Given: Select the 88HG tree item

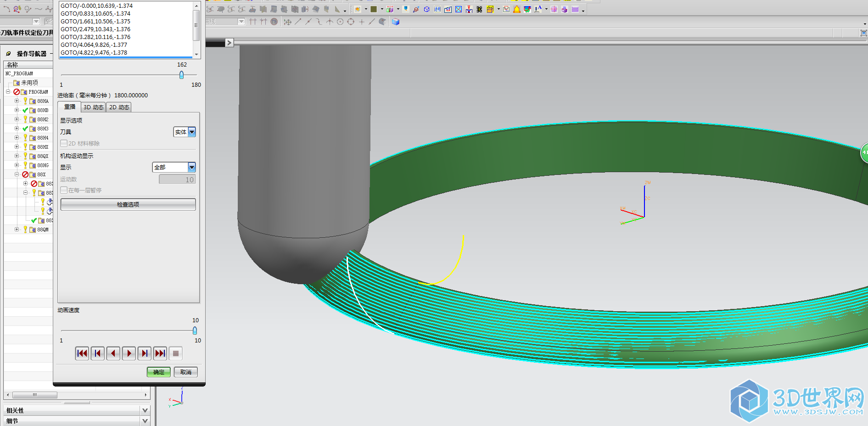Looking at the screenshot, I should point(43,165).
